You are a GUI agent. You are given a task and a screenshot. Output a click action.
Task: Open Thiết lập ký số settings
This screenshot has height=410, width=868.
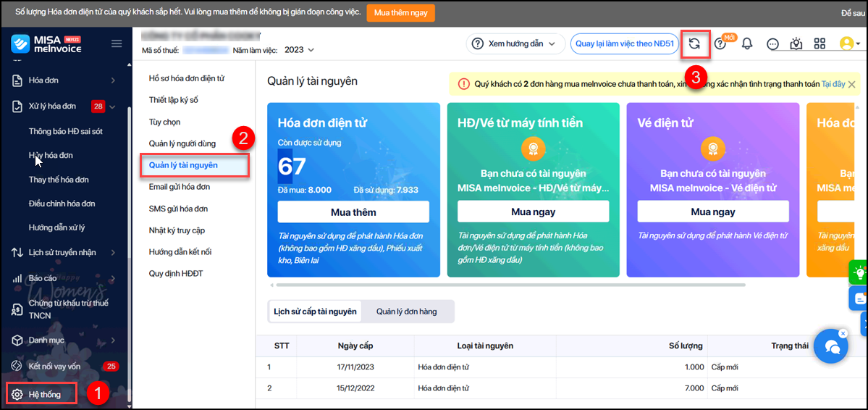coord(174,100)
